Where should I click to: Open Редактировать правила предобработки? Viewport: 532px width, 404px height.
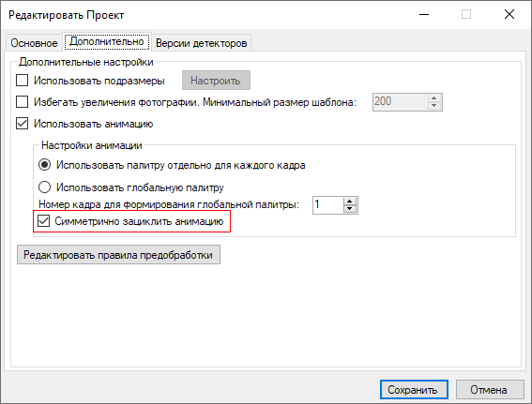pyautogui.click(x=118, y=255)
